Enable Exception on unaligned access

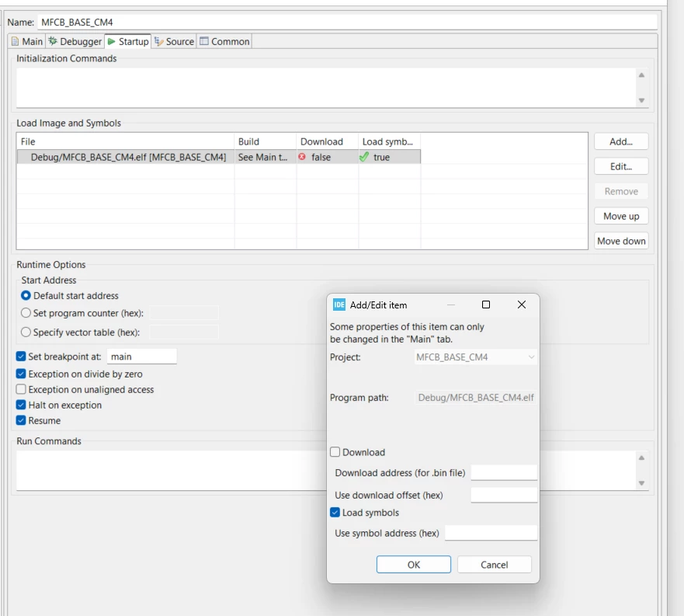pyautogui.click(x=21, y=389)
